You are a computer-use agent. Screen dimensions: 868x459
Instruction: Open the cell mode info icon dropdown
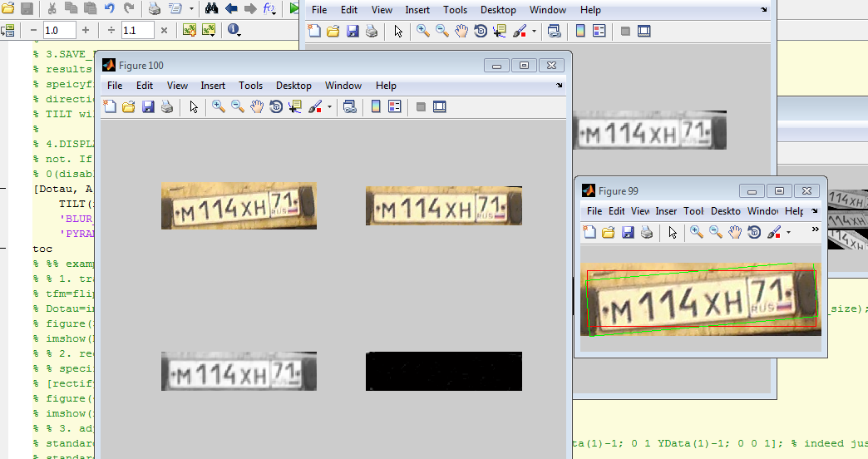[234, 30]
